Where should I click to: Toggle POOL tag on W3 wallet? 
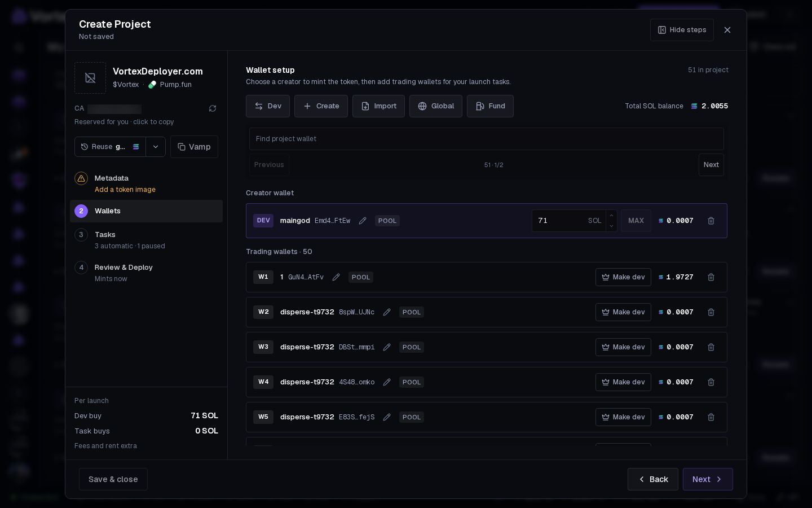click(x=412, y=347)
